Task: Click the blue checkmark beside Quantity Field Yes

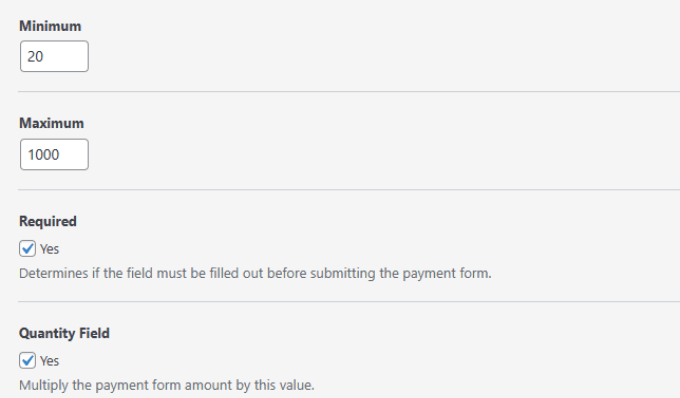Action: pos(28,360)
